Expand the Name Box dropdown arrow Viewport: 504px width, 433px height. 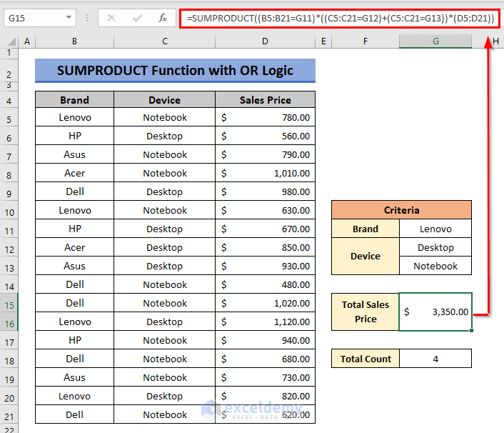coord(69,18)
